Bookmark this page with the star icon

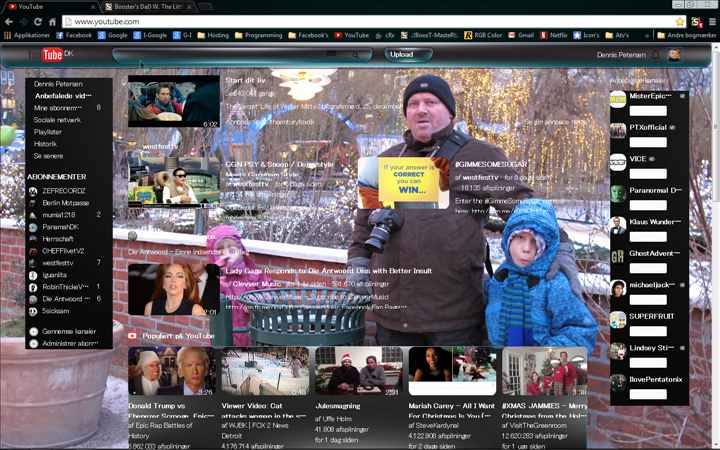pyautogui.click(x=680, y=22)
